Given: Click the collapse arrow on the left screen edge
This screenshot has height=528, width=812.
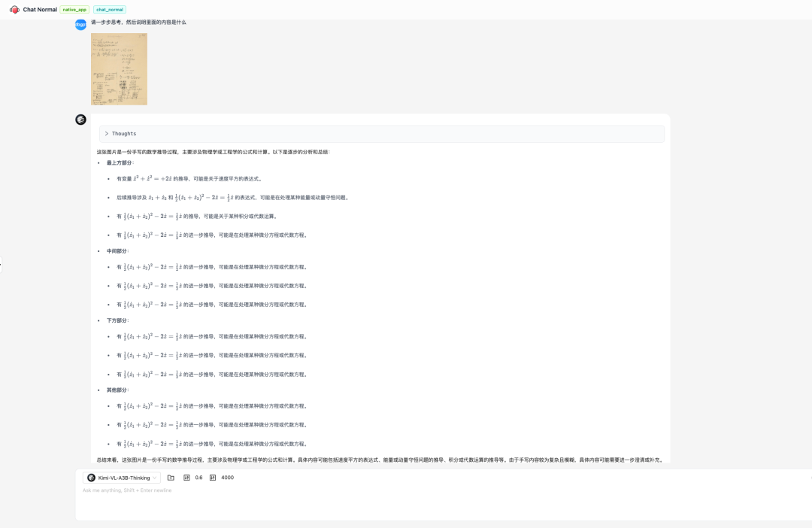Looking at the screenshot, I should [x=2, y=263].
